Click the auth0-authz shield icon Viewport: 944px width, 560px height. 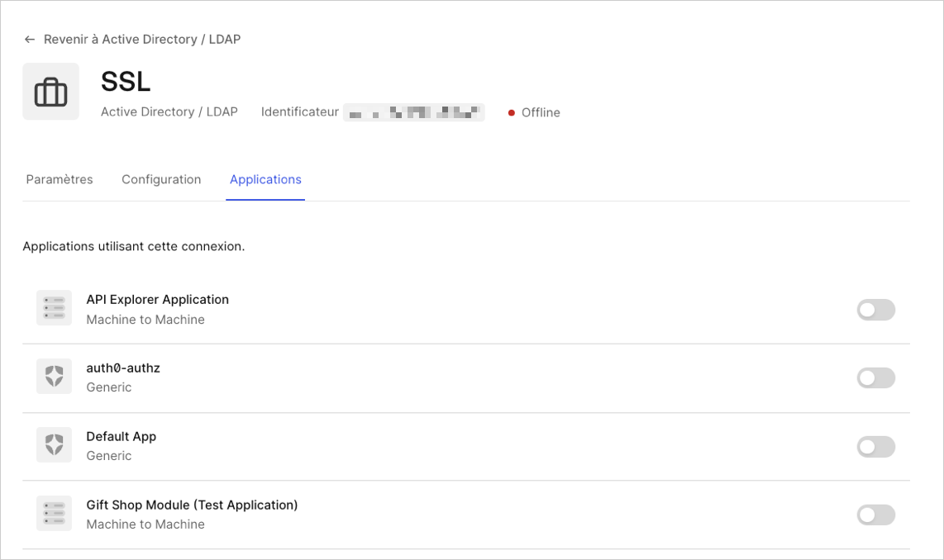[x=53, y=376]
